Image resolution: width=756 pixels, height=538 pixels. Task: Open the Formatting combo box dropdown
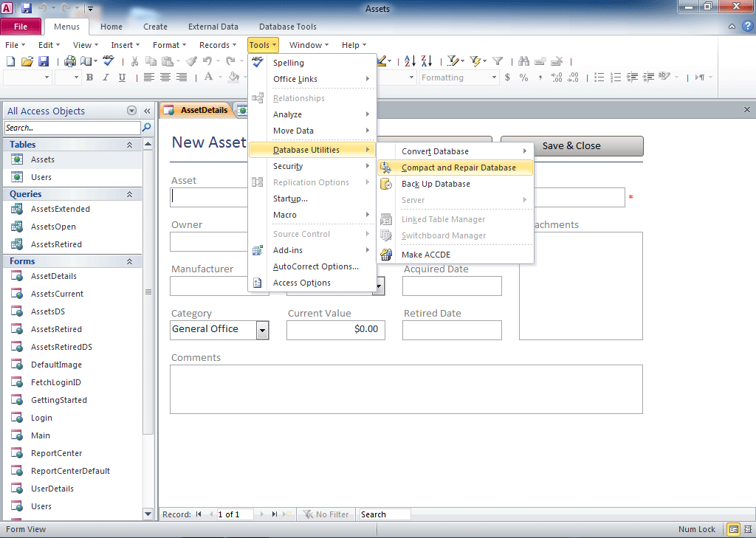pyautogui.click(x=494, y=77)
